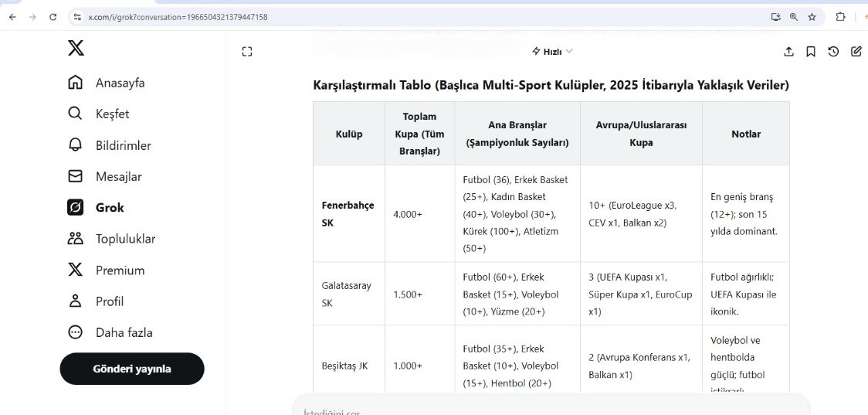
Task: Click the zoom magnifier in address bar
Action: click(794, 17)
